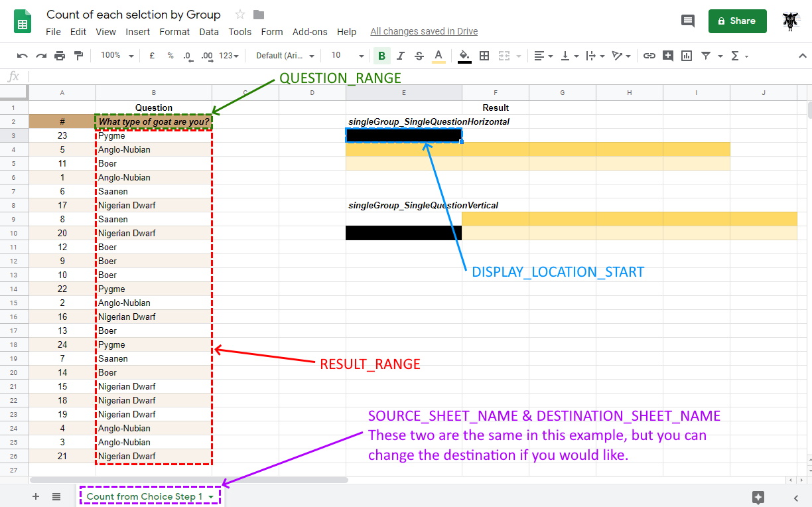Open the font family dropdown
812x507 pixels.
tap(284, 56)
